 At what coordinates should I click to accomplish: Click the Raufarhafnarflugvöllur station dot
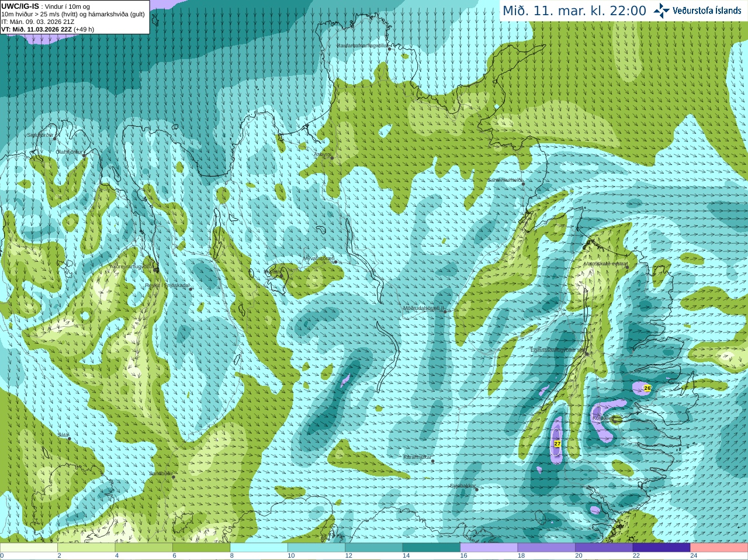pyautogui.click(x=390, y=49)
